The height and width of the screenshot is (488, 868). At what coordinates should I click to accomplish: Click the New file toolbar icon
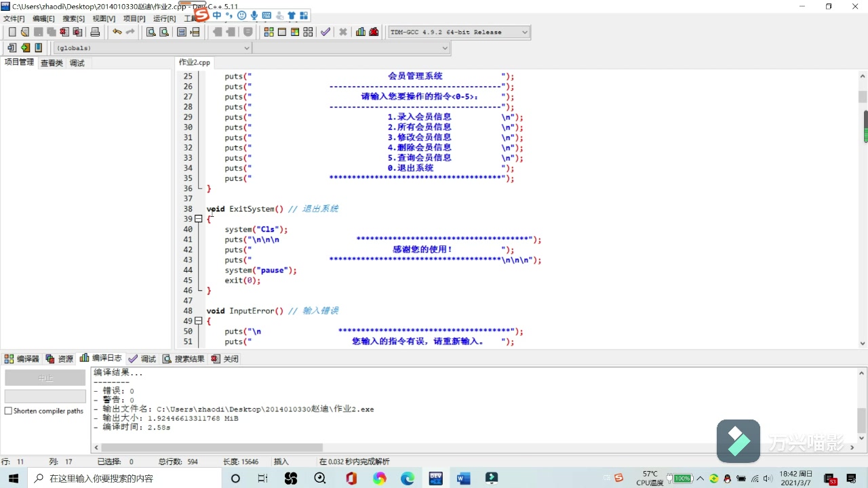click(x=12, y=32)
